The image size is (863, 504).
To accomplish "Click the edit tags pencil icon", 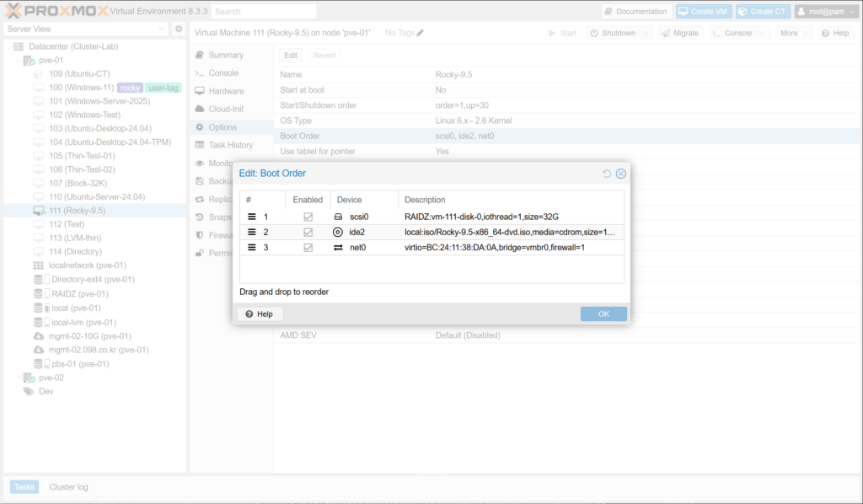I will [421, 33].
